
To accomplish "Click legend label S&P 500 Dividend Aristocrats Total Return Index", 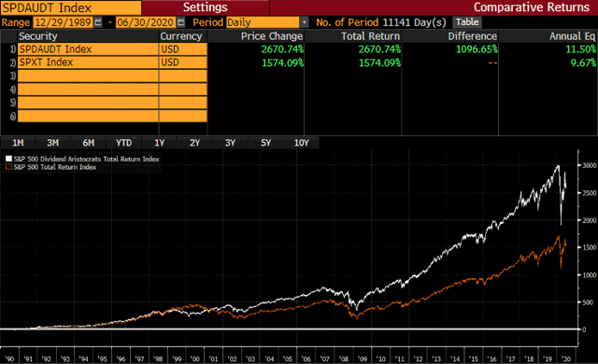I will point(86,159).
